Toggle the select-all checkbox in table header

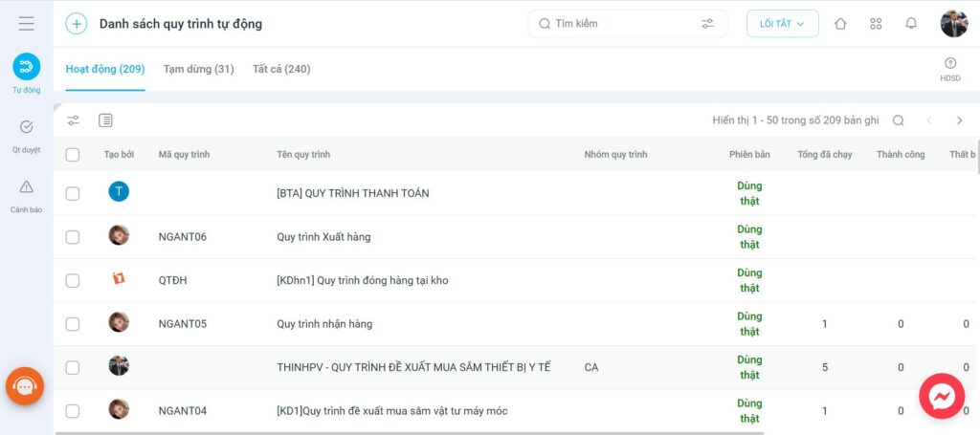click(73, 155)
